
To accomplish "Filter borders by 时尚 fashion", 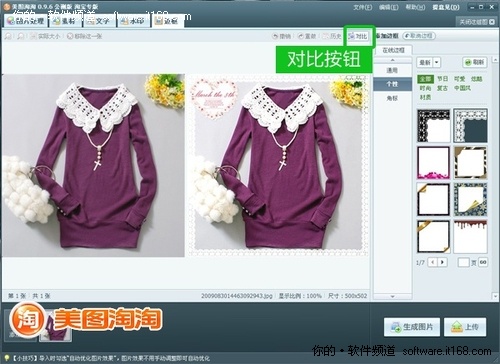I will point(425,88).
